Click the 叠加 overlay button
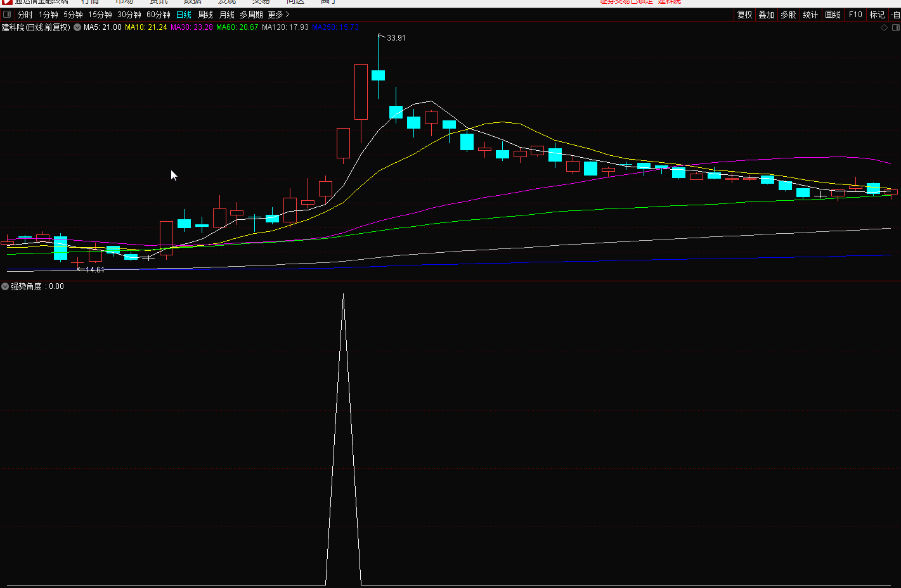The height and width of the screenshot is (588, 901). click(767, 15)
